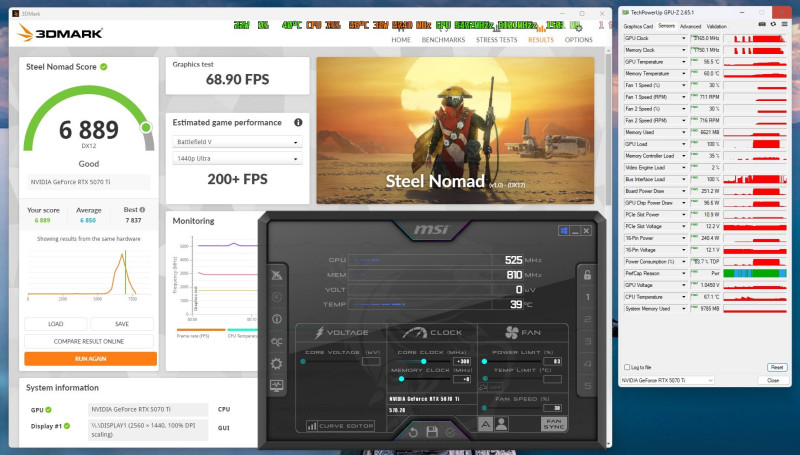Open the GPU selector dropdown at GPU-Z bottom
The height and width of the screenshot is (455, 800).
[x=667, y=381]
